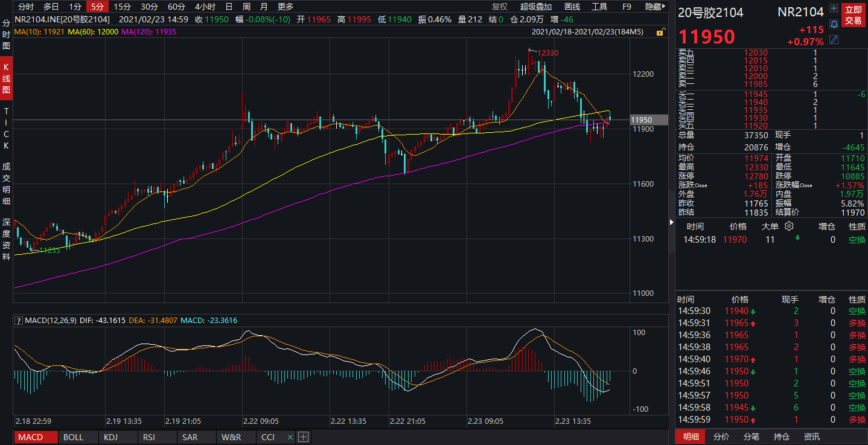Switch to the 15分 timeframe
This screenshot has width=868, height=445.
tap(122, 7)
